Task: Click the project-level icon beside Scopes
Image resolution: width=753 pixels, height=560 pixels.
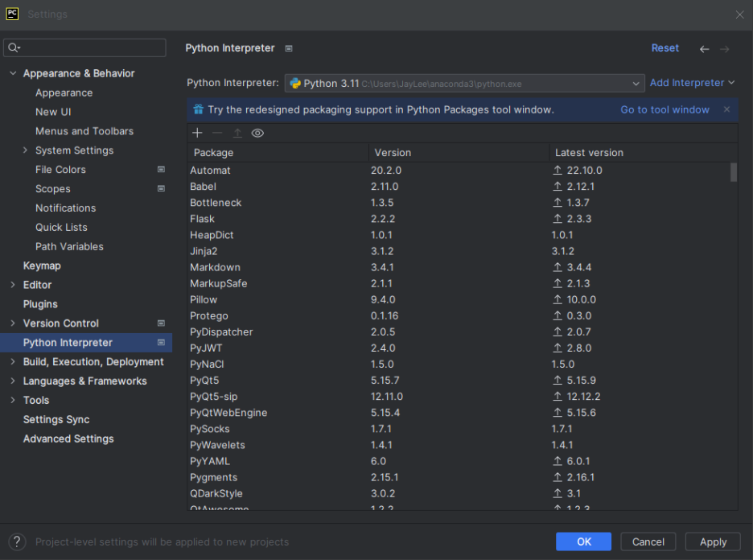Action: [x=162, y=188]
